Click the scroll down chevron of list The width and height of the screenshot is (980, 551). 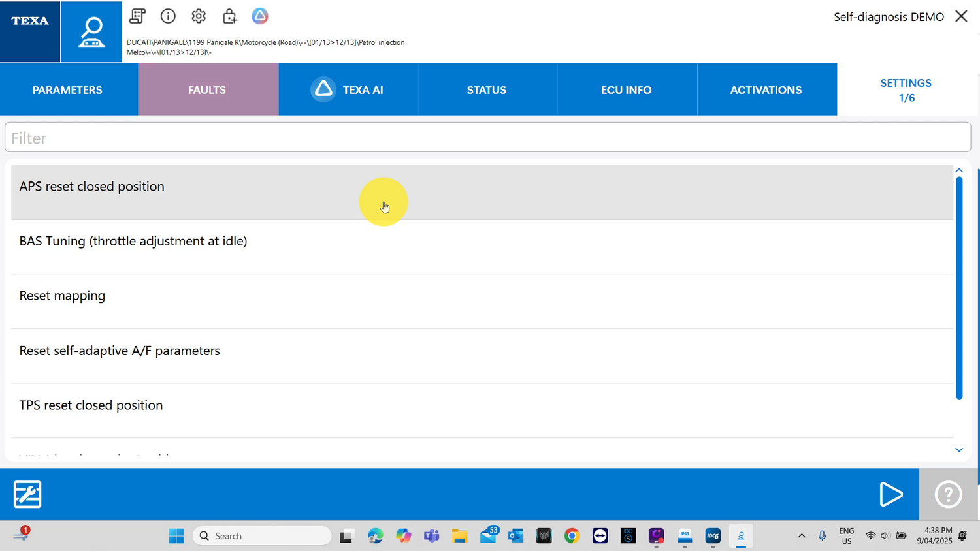pyautogui.click(x=959, y=450)
